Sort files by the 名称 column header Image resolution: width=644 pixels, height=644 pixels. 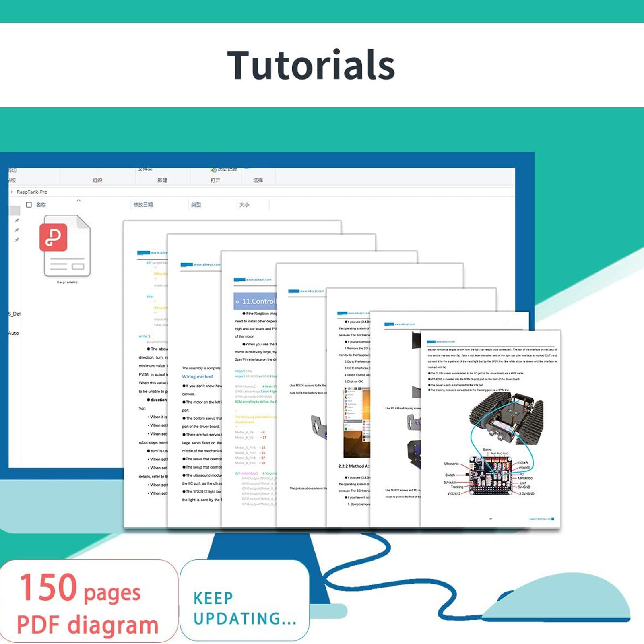tap(41, 205)
